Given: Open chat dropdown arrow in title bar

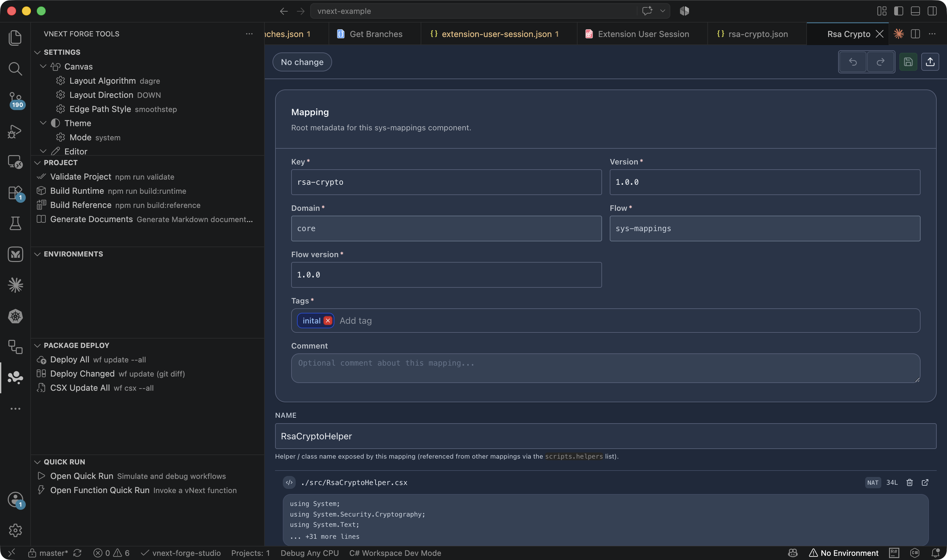Looking at the screenshot, I should (x=662, y=11).
